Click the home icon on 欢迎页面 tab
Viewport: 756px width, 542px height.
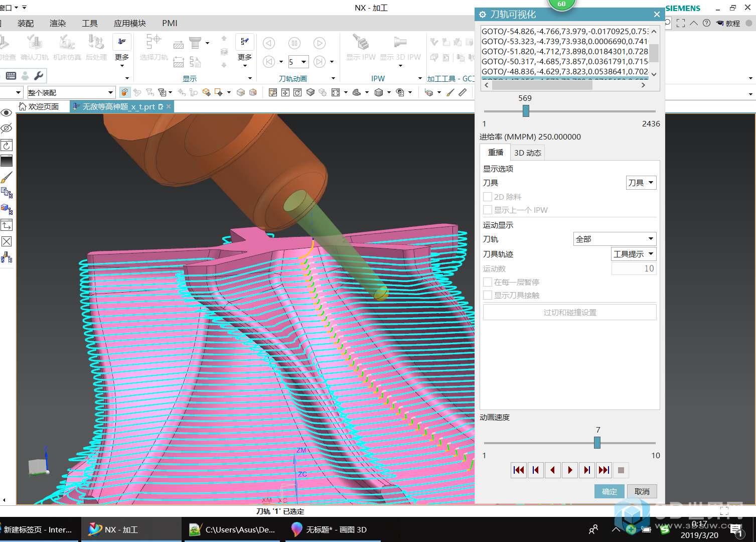(22, 106)
